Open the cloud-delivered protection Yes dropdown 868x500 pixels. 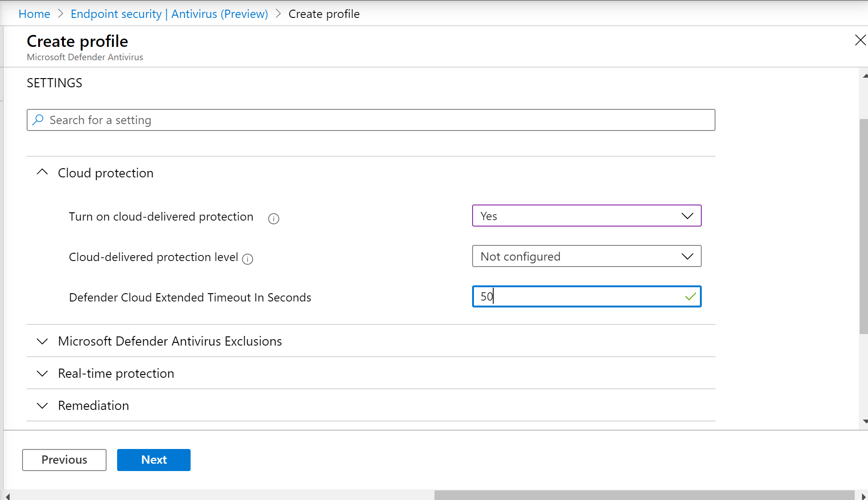(x=586, y=216)
